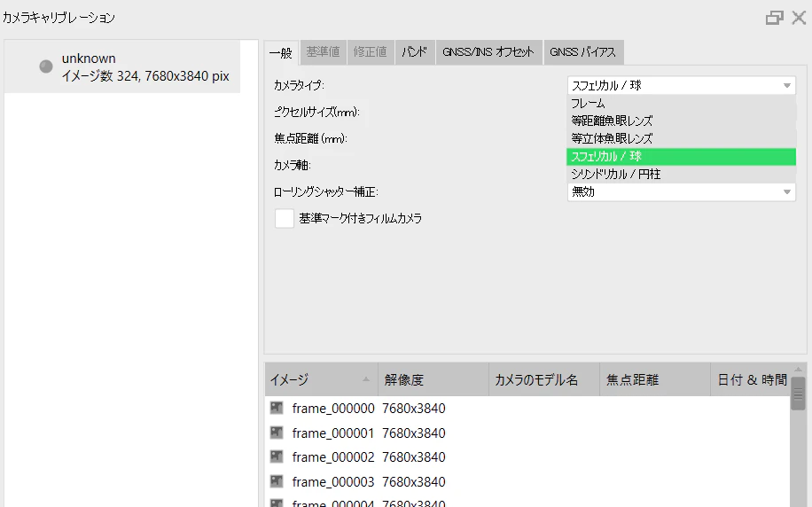
Task: Click image icon beside frame_000001
Action: [277, 433]
